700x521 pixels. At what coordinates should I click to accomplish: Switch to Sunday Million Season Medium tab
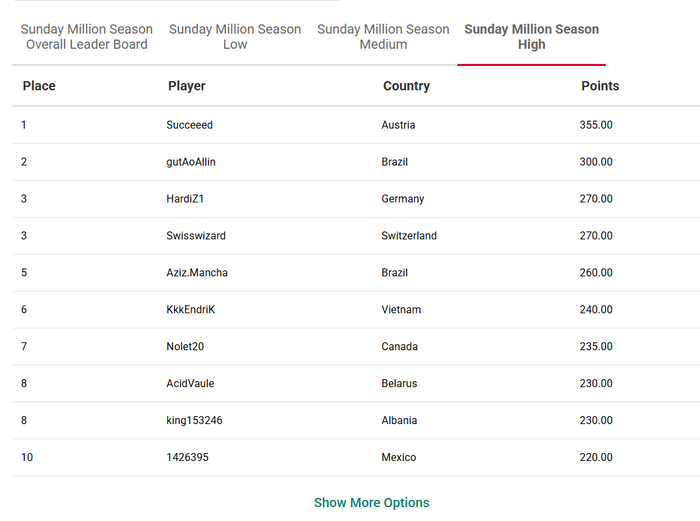[383, 37]
